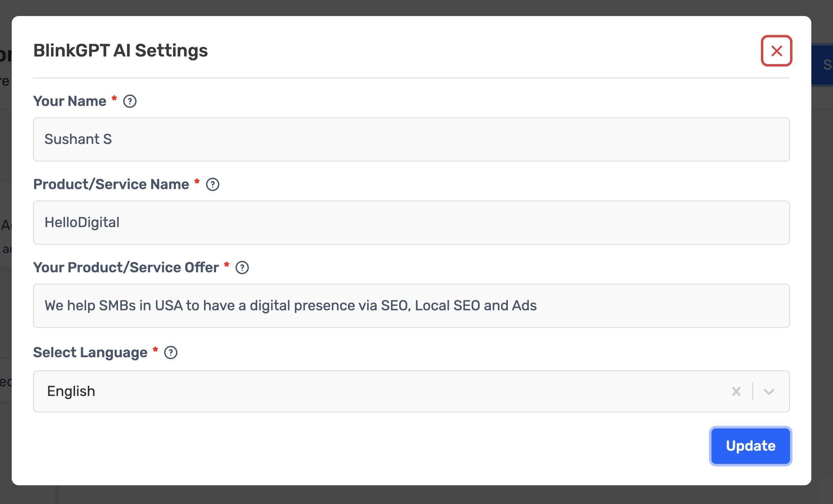This screenshot has height=504, width=833.
Task: Click the Product/Service Name label
Action: [111, 184]
